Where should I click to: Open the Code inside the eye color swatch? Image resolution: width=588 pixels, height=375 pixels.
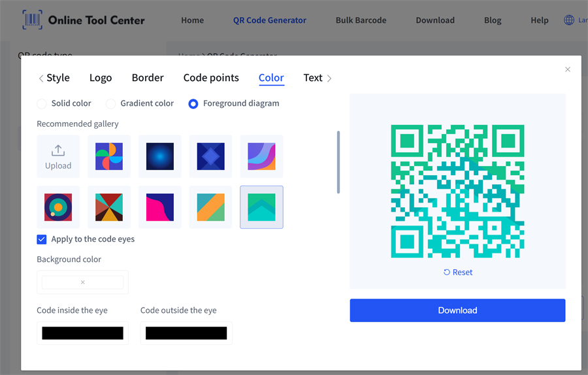(82, 333)
